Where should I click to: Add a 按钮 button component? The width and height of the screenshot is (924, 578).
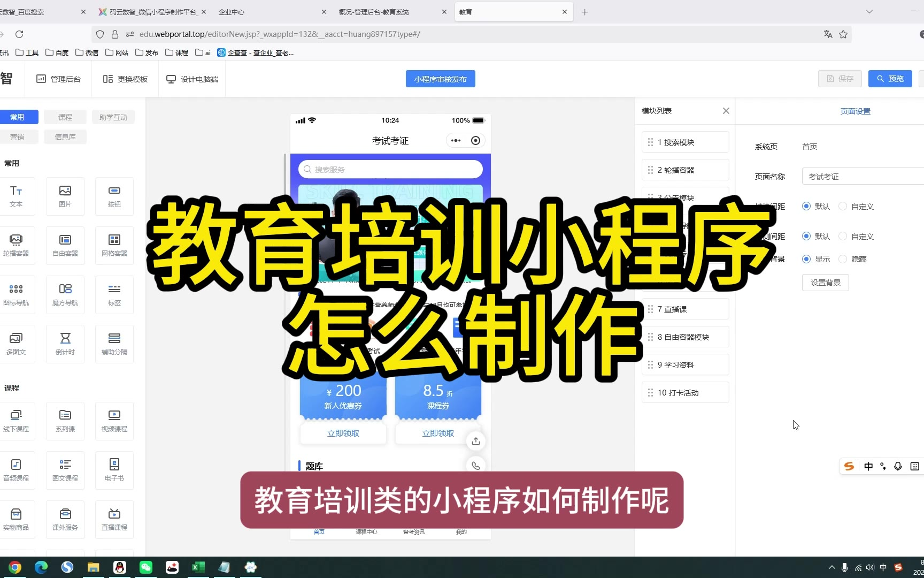(x=114, y=196)
